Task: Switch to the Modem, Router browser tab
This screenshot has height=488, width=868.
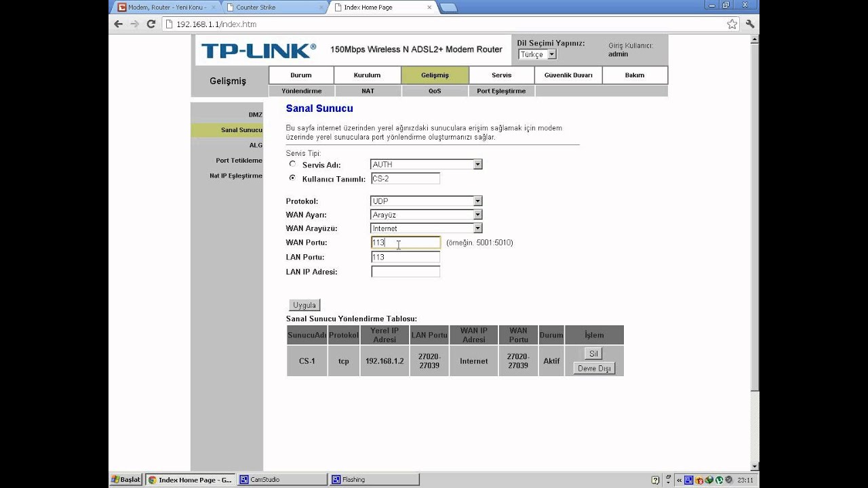Action: pos(166,7)
